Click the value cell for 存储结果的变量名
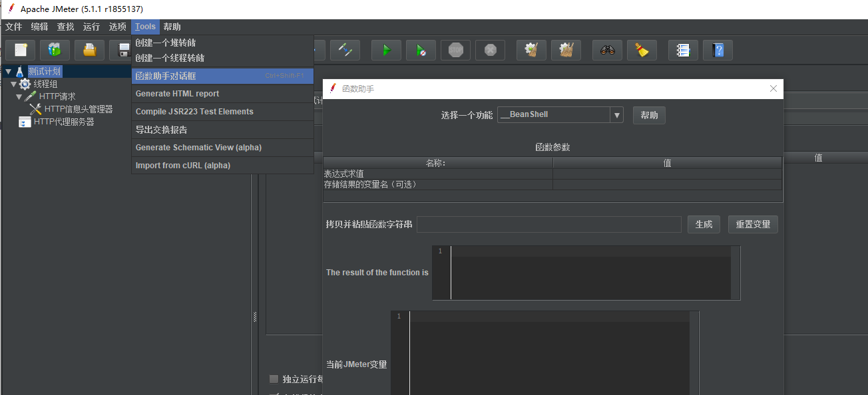868x395 pixels. (667, 184)
